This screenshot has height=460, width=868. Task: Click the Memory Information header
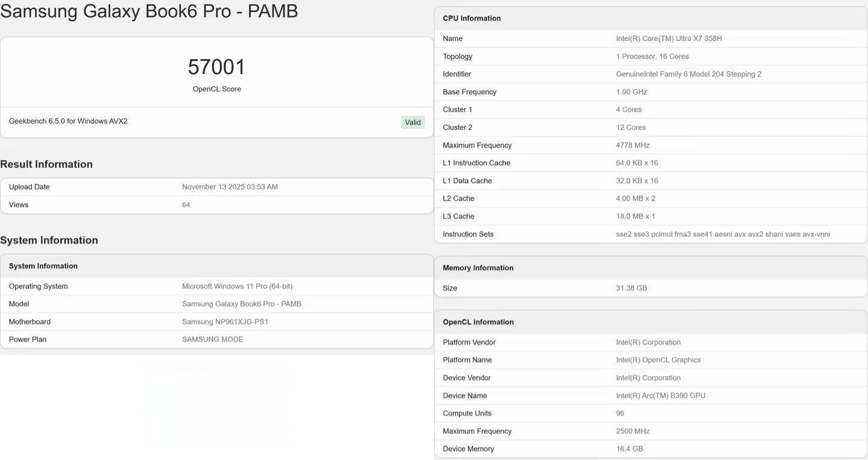(x=478, y=267)
